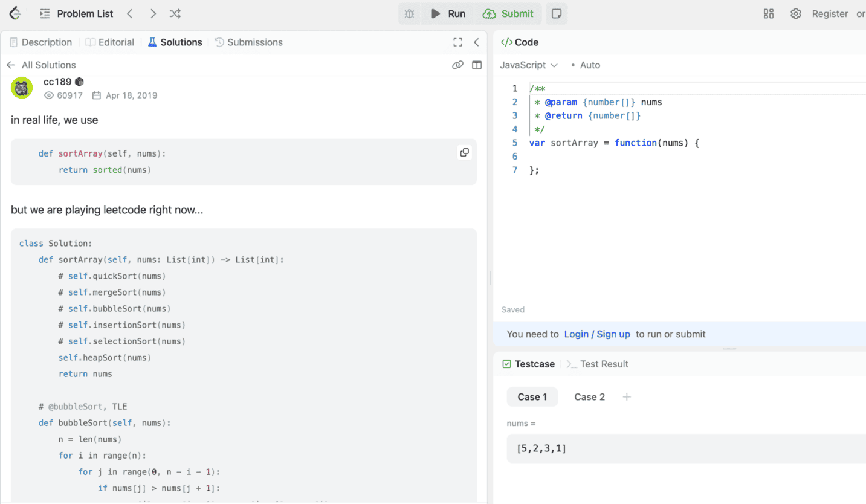Copy the sorted(nums) code snippet
The image size is (866, 504).
coord(464,152)
